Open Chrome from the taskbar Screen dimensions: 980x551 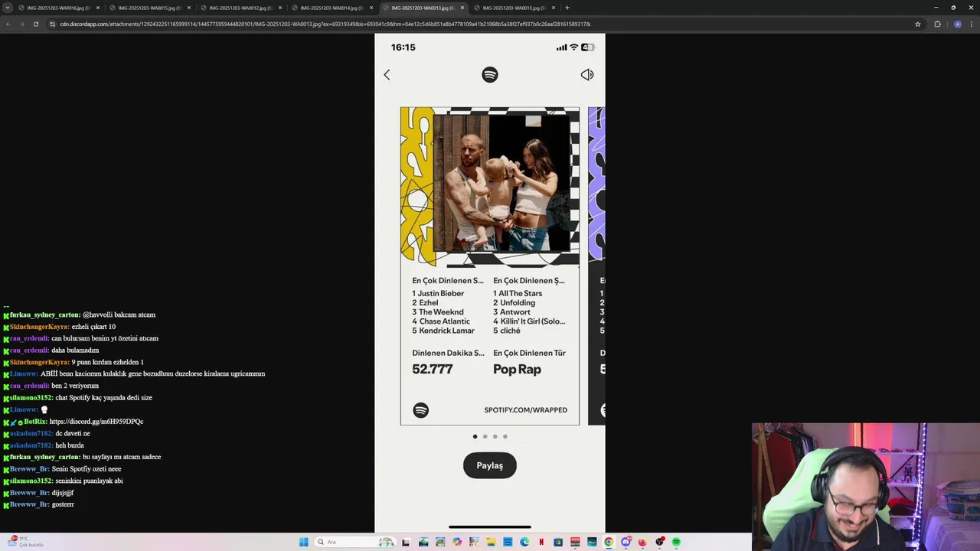point(609,542)
